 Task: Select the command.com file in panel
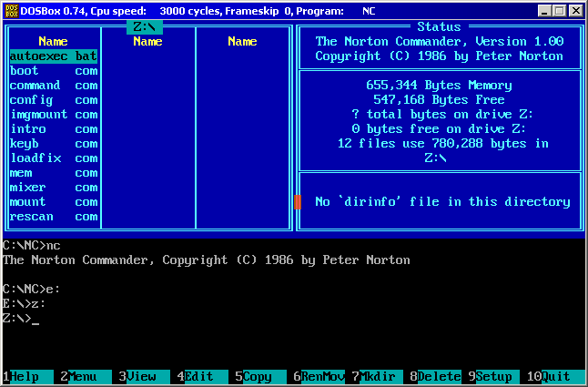pyautogui.click(x=53, y=86)
